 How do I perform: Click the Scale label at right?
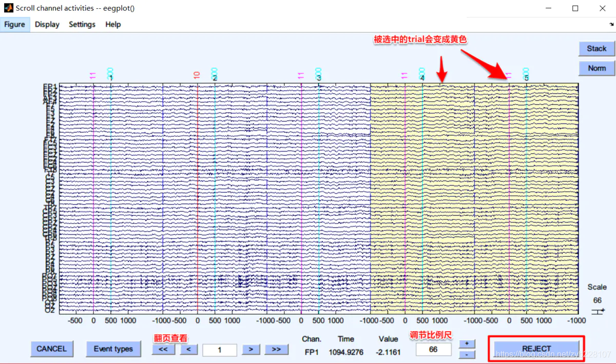point(597,287)
